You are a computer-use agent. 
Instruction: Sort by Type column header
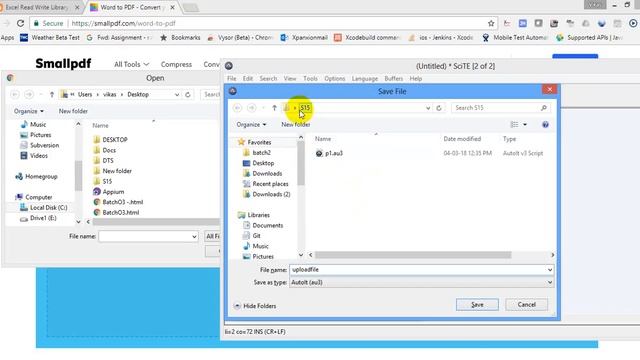[x=509, y=139]
